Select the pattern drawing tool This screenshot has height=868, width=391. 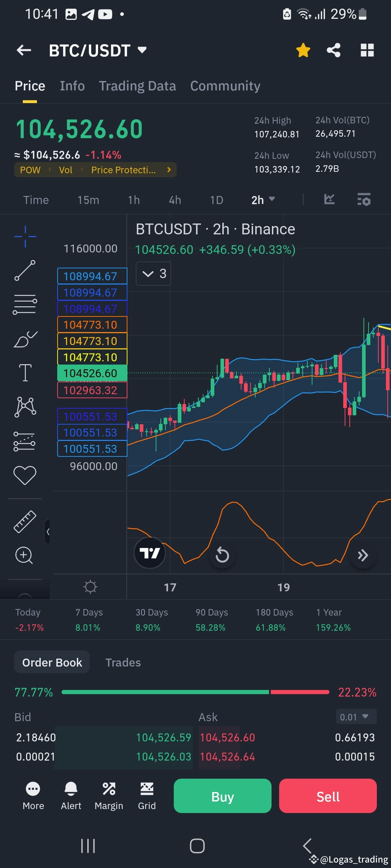tap(25, 407)
